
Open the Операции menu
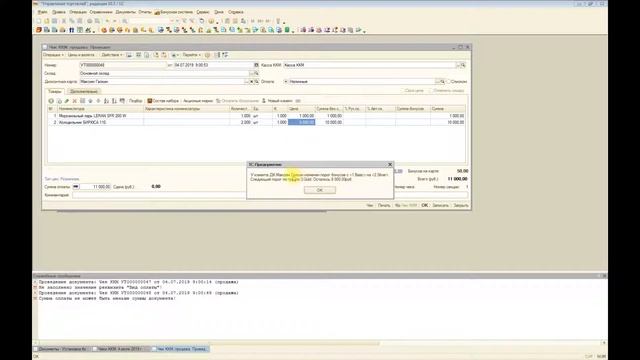click(x=78, y=12)
